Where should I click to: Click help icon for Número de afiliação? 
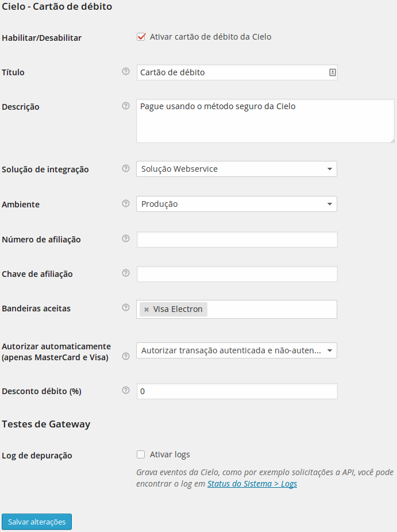click(x=126, y=238)
